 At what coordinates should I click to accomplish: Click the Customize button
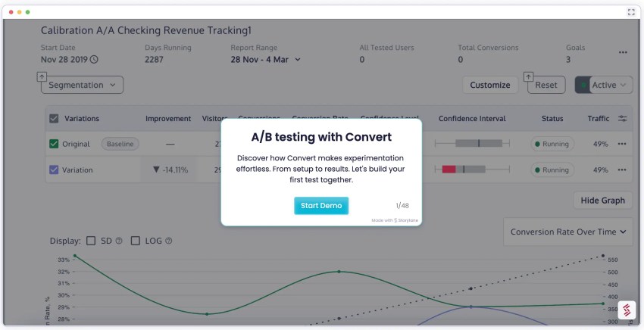(490, 85)
